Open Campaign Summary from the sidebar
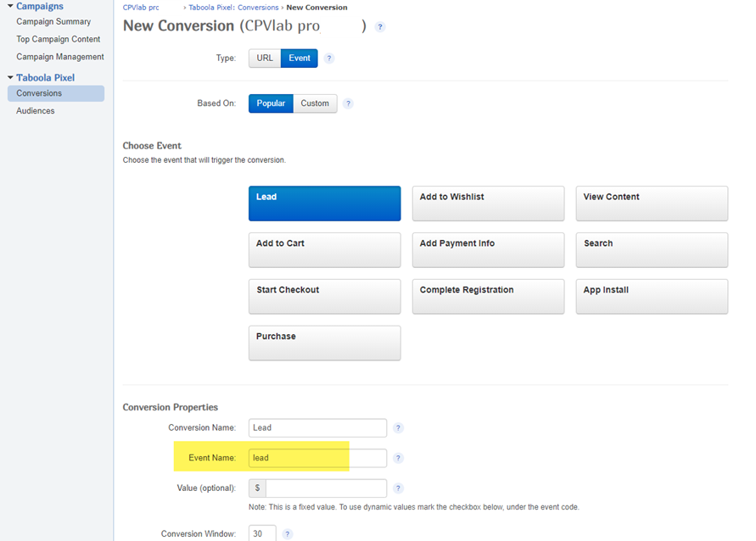Image resolution: width=756 pixels, height=541 pixels. (x=53, y=21)
